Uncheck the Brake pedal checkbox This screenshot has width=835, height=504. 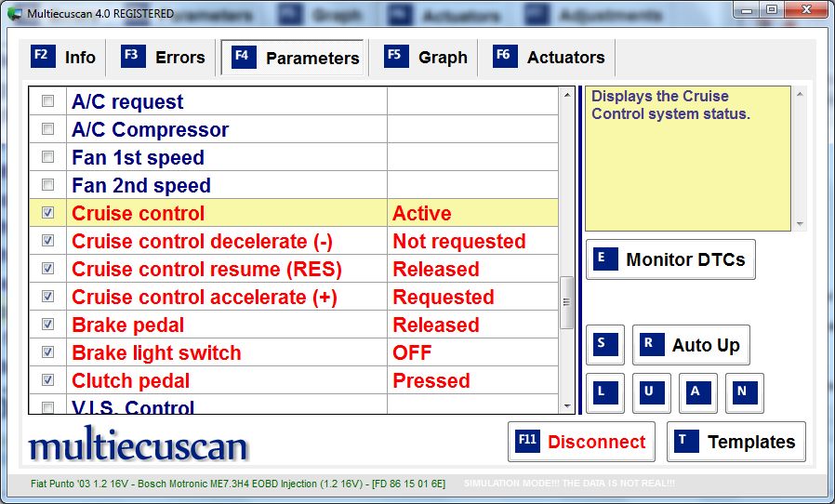[x=48, y=324]
